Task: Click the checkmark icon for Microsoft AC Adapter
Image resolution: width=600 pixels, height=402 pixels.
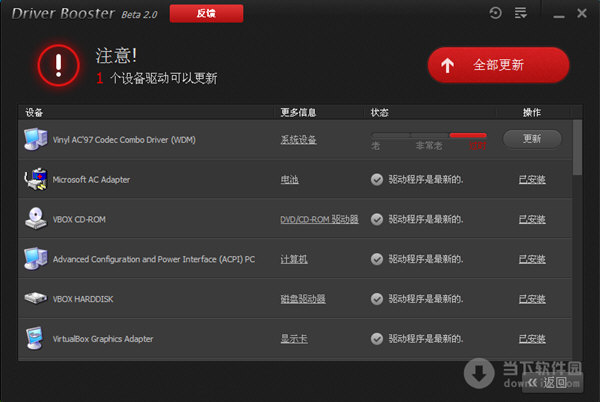Action: [377, 179]
